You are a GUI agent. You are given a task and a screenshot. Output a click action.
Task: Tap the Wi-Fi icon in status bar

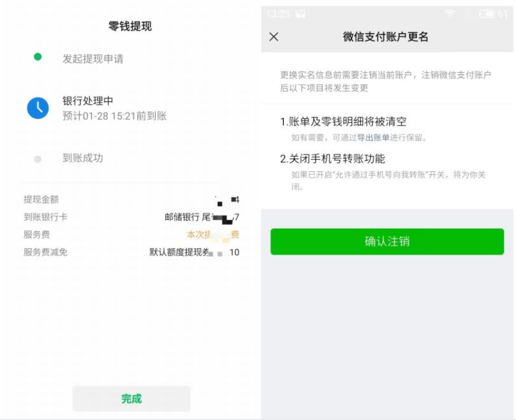450,14
